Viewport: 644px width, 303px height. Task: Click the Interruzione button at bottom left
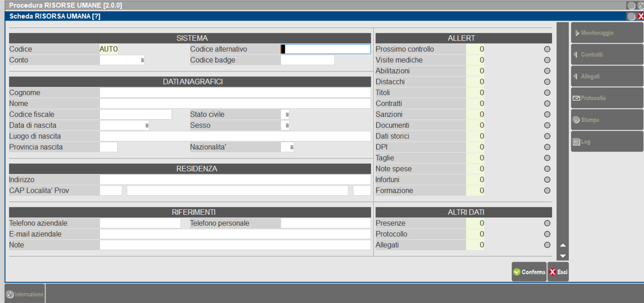(x=25, y=294)
